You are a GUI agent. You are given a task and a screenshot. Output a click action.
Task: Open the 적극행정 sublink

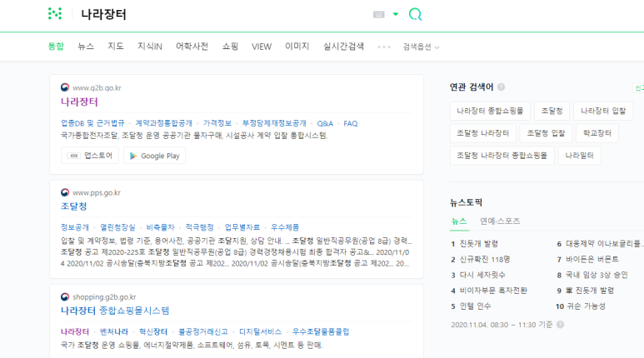200,227
